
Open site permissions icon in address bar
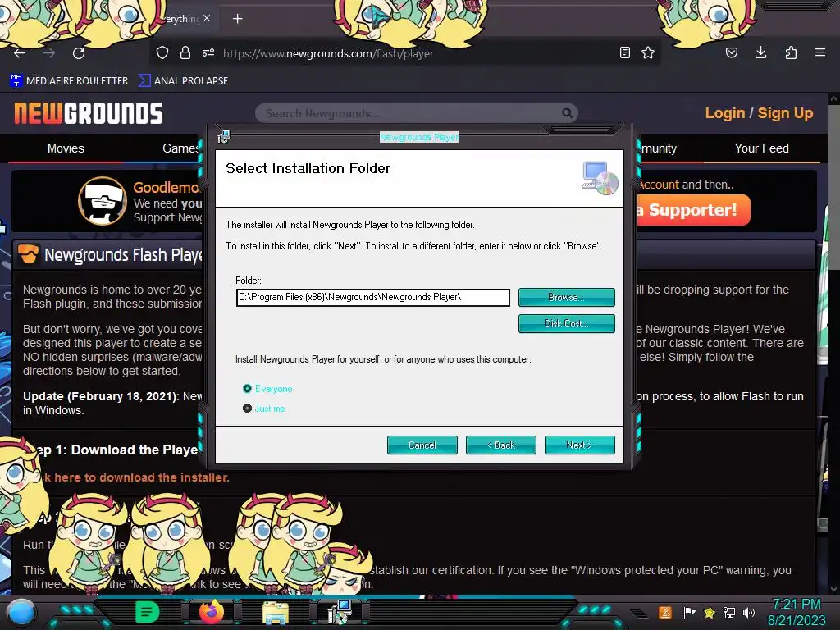[208, 53]
